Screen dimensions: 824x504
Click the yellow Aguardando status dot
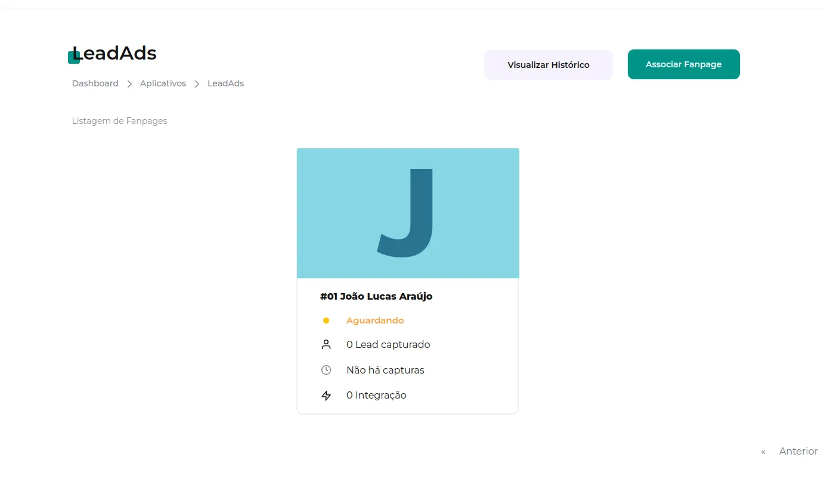pos(326,321)
